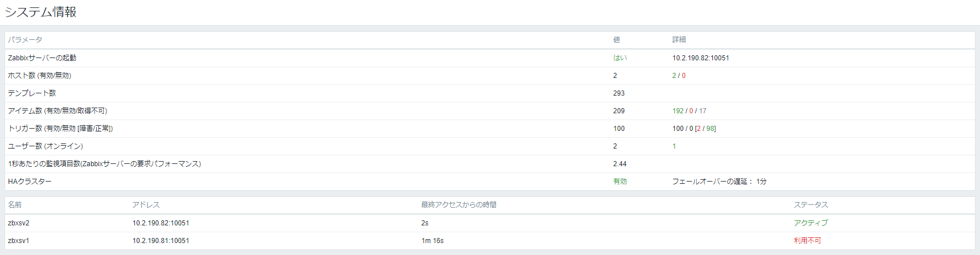Image resolution: width=980 pixels, height=255 pixels.
Task: Select the zbxsv2 node name
Action: [x=19, y=223]
